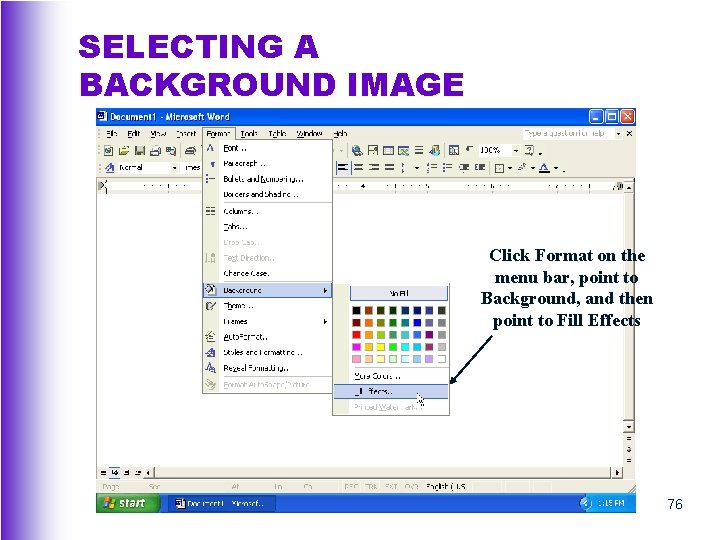Switch to Normal View button
This screenshot has width=720, height=540.
[104, 472]
